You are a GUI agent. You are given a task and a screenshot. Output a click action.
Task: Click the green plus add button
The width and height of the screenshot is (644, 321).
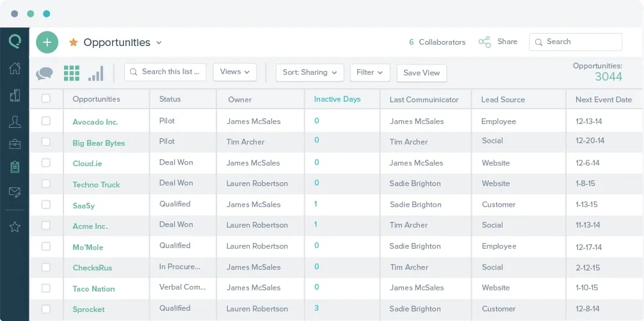pyautogui.click(x=47, y=42)
